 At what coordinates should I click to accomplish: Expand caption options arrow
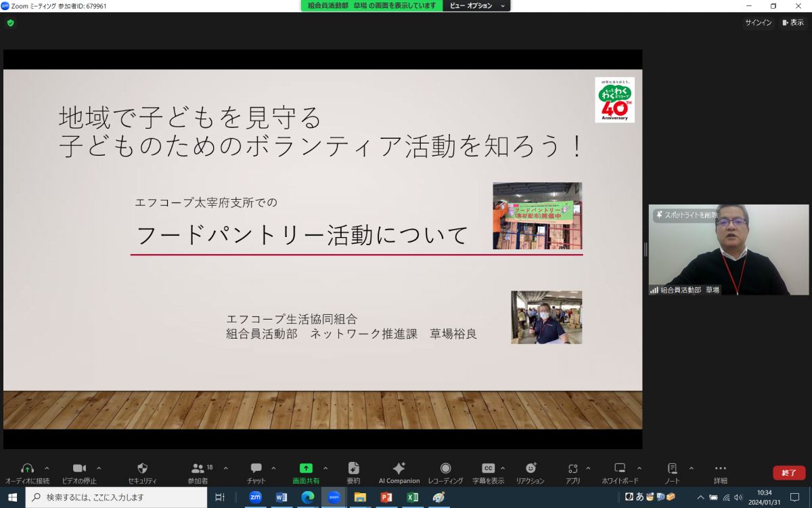pyautogui.click(x=503, y=467)
